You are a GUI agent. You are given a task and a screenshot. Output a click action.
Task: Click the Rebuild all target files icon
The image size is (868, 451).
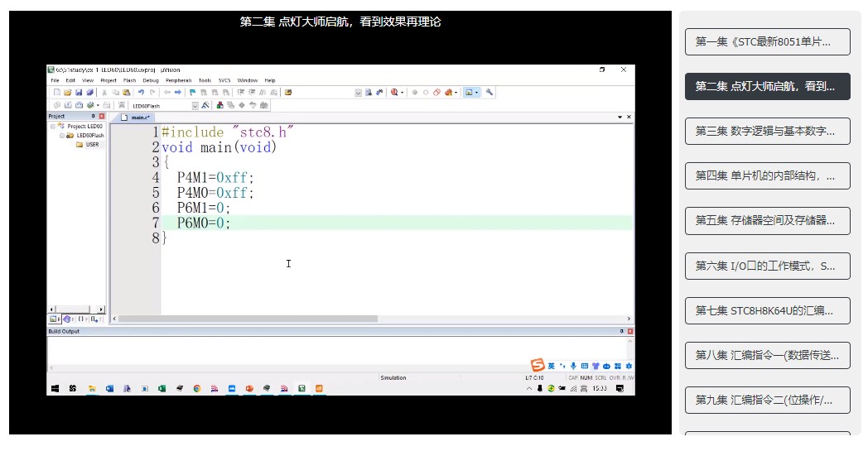coord(79,105)
